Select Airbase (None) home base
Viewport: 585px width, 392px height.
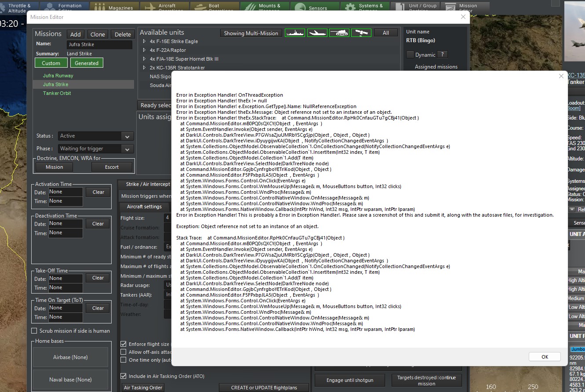coord(71,357)
